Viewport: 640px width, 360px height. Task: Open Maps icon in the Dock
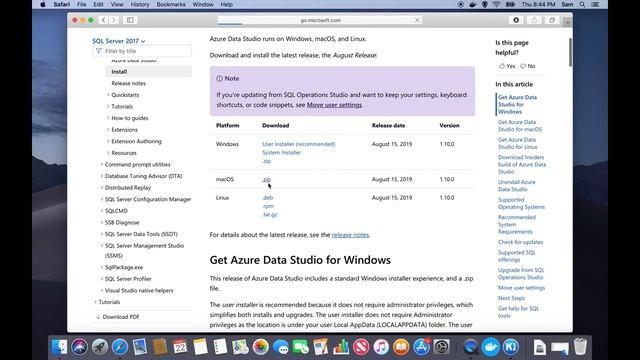[240, 347]
